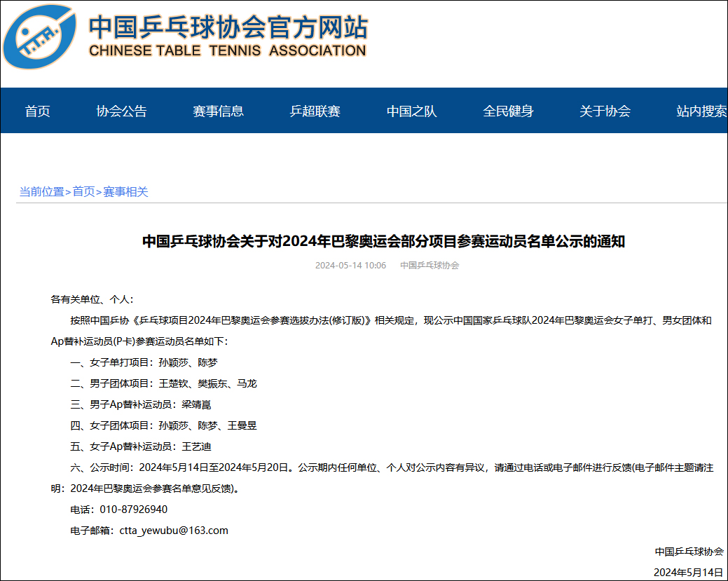Click the line 五、女子Ap替补运动员：王艺迪
728x581 pixels.
point(141,446)
